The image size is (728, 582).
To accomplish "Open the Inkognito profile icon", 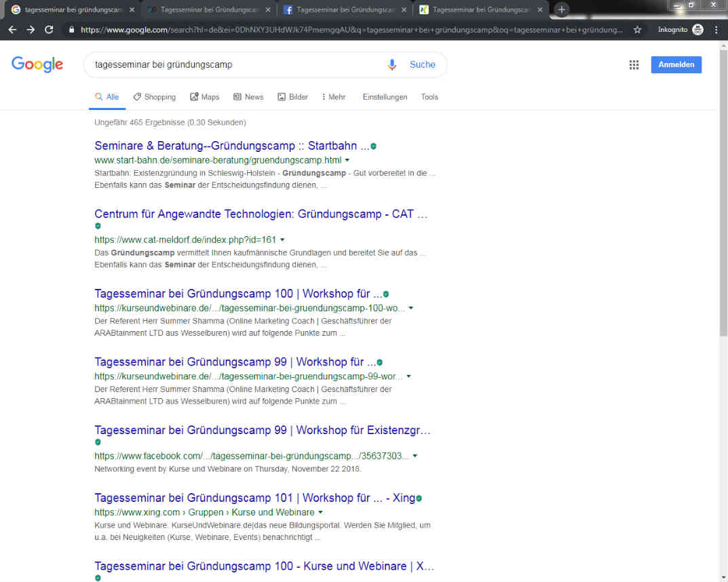I will pyautogui.click(x=697, y=30).
